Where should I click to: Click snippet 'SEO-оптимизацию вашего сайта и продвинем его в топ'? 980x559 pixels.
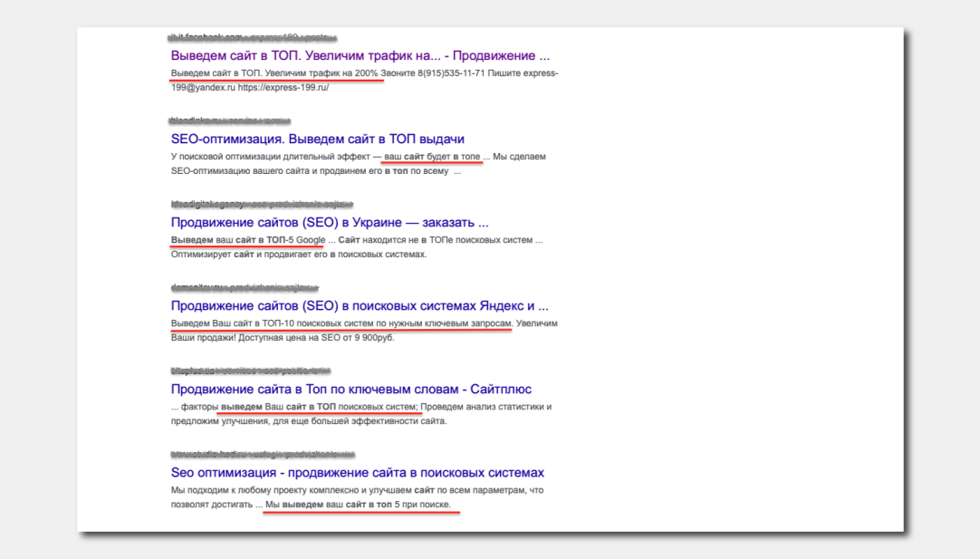pos(289,170)
